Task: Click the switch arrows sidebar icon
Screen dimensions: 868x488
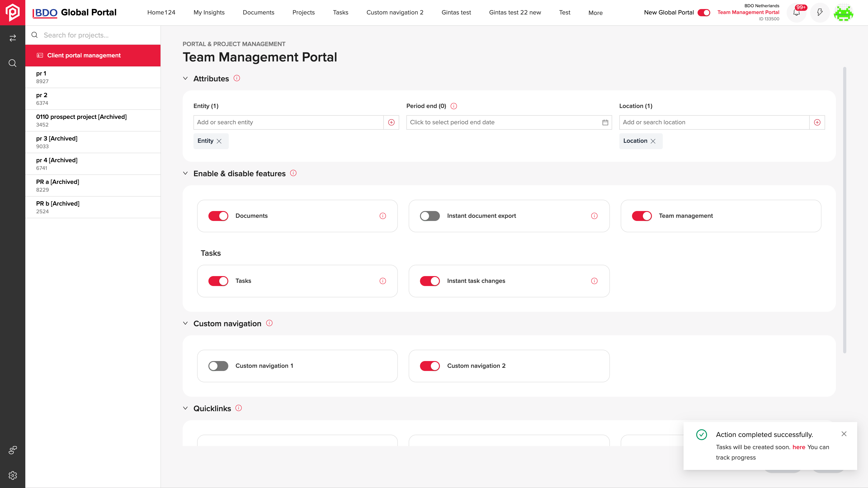Action: 12,38
